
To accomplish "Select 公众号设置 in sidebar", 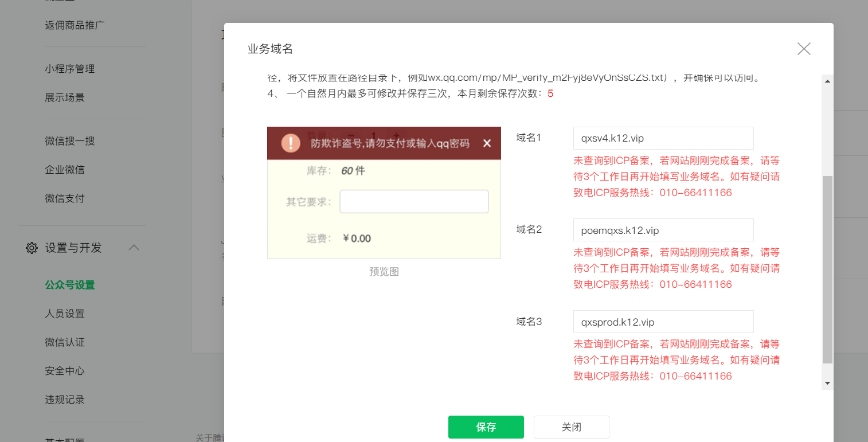I will (70, 285).
